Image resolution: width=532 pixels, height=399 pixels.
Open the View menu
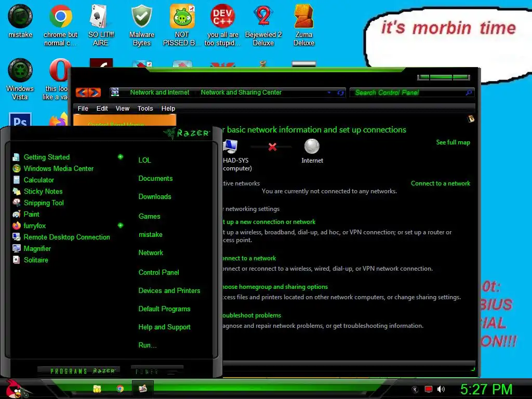click(123, 108)
